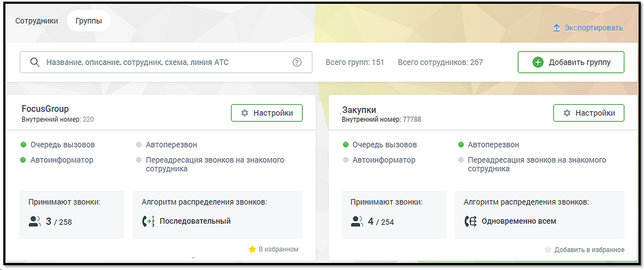The width and height of the screenshot is (644, 270).
Task: Select the Группы tab
Action: [89, 21]
